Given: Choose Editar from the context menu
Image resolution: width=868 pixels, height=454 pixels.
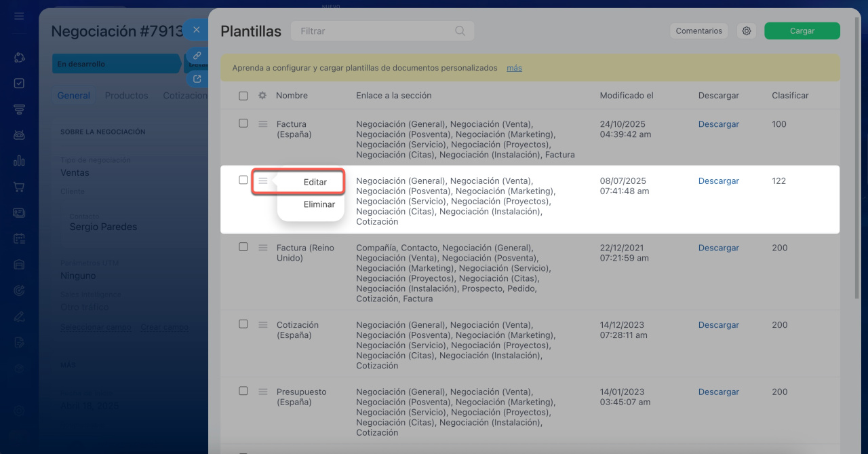Looking at the screenshot, I should pyautogui.click(x=315, y=182).
